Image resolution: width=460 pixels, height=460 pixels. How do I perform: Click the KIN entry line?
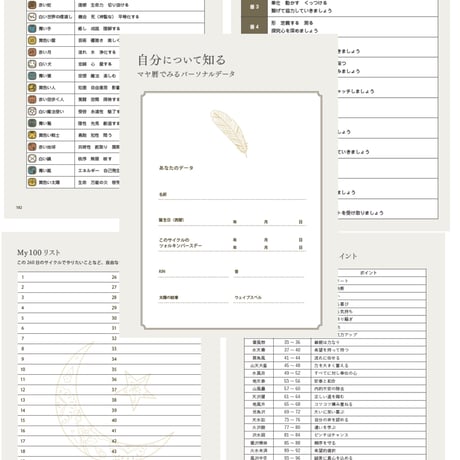coord(193,272)
